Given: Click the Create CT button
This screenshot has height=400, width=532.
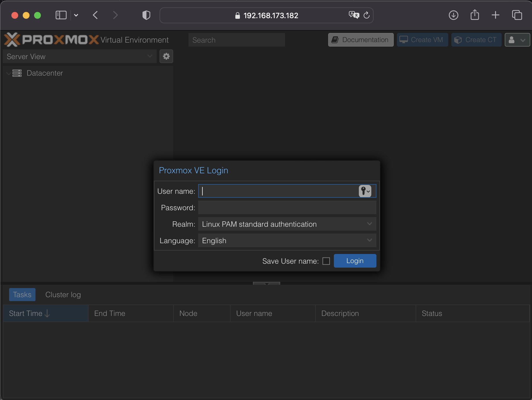Looking at the screenshot, I should (476, 40).
